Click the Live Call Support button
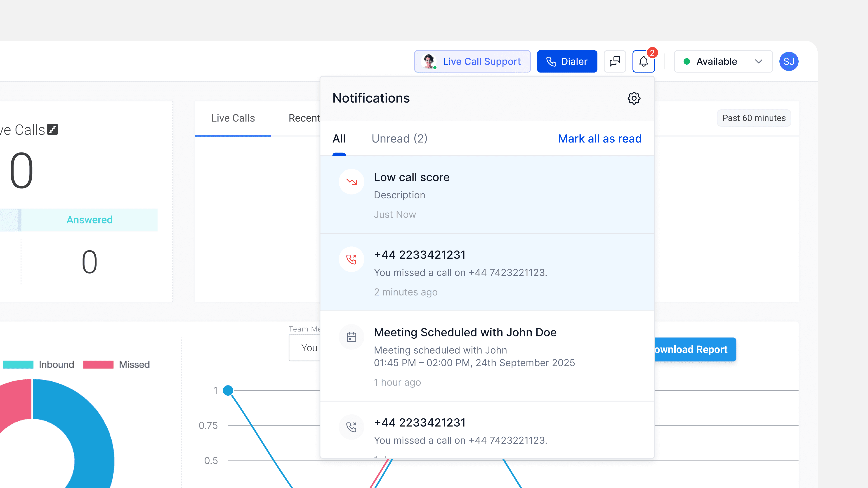868x488 pixels. click(x=472, y=61)
